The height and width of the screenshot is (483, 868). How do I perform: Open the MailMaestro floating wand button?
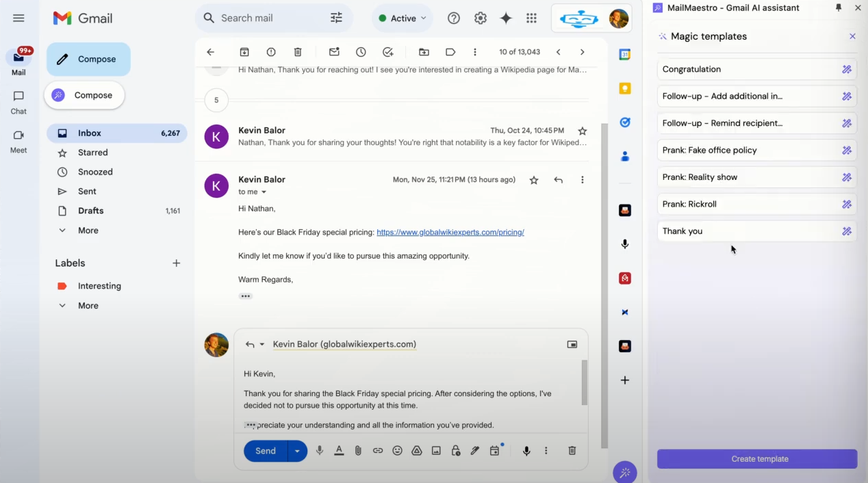coord(625,471)
